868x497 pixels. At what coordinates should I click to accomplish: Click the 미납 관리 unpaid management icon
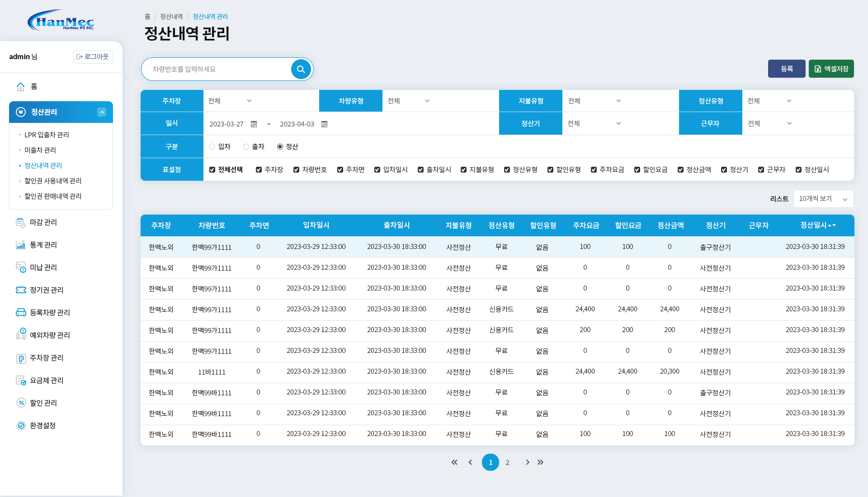coord(21,267)
